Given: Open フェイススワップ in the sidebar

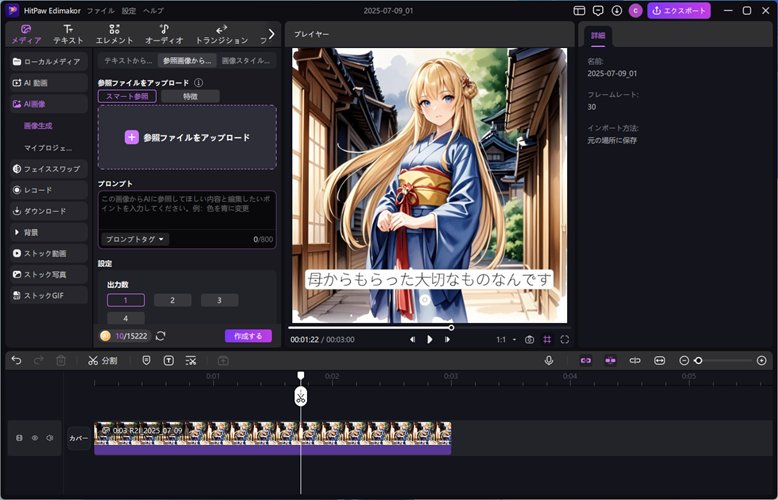Looking at the screenshot, I should 49,169.
